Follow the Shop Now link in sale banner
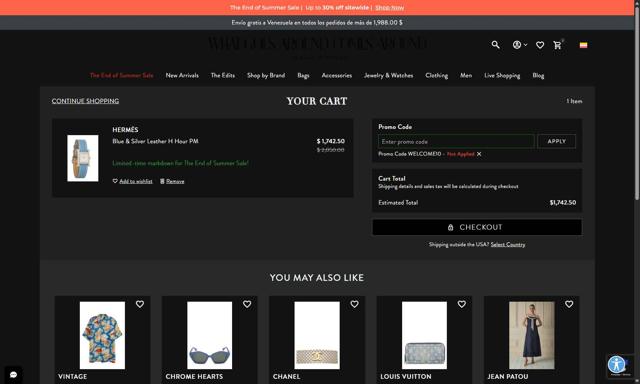The width and height of the screenshot is (640, 384). pyautogui.click(x=389, y=8)
